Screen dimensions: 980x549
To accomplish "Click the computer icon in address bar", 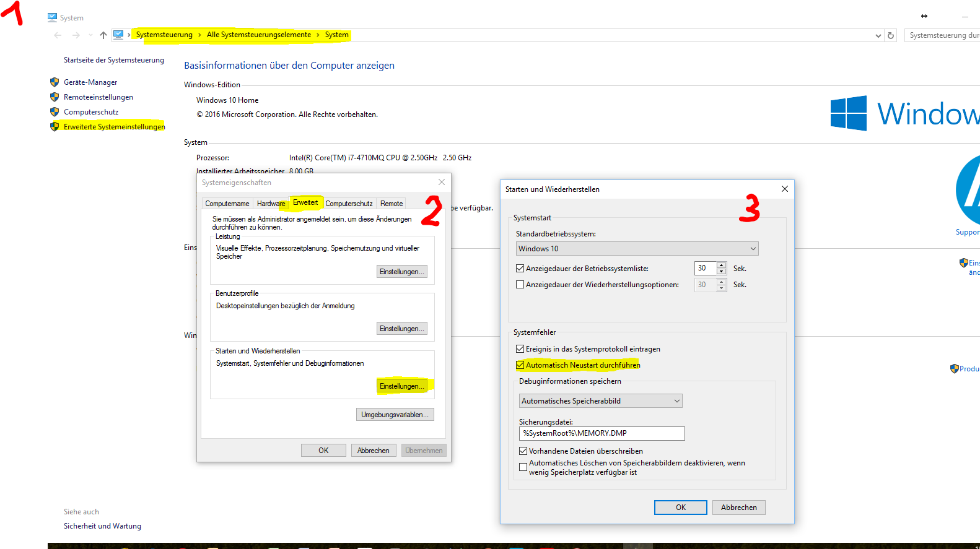I will tap(118, 35).
